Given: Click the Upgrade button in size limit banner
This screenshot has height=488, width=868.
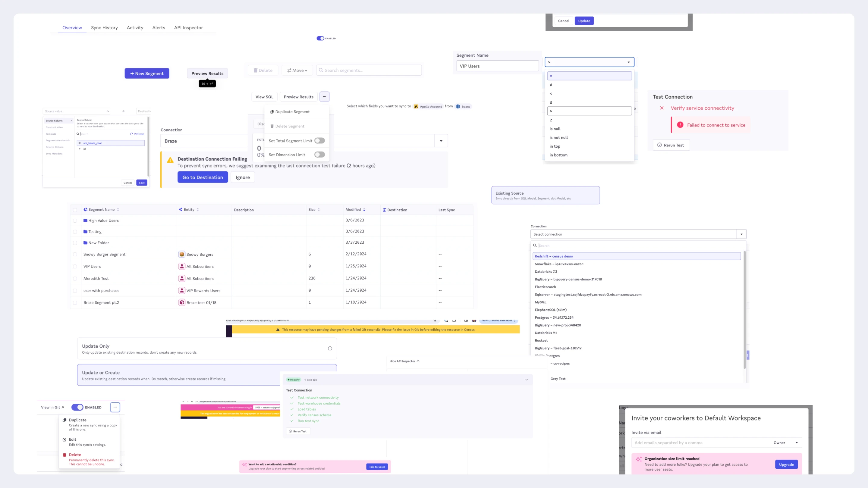Looking at the screenshot, I should point(786,465).
